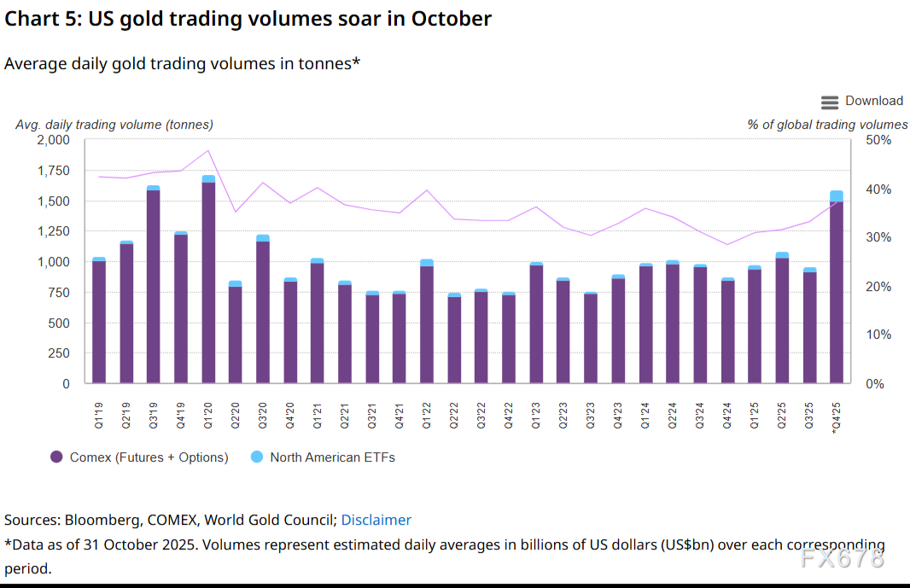910x588 pixels.
Task: Click the FX678 watermark logo
Action: 842,559
